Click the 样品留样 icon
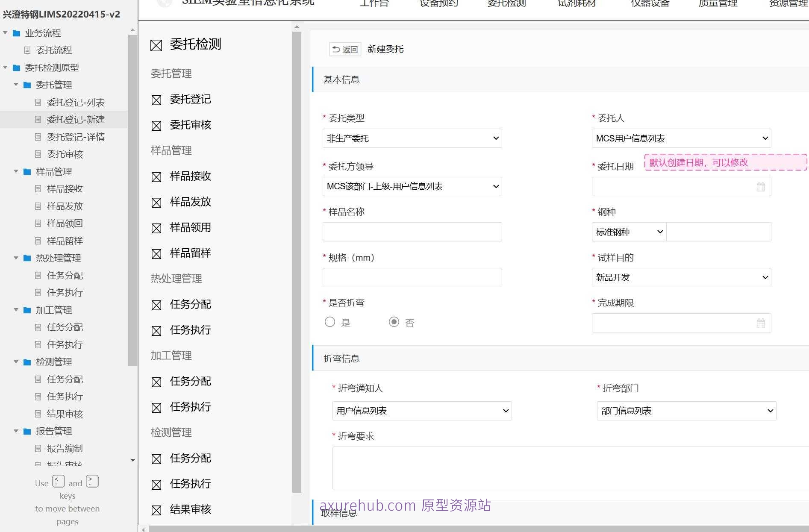Viewport: 809px width, 532px height. point(156,253)
